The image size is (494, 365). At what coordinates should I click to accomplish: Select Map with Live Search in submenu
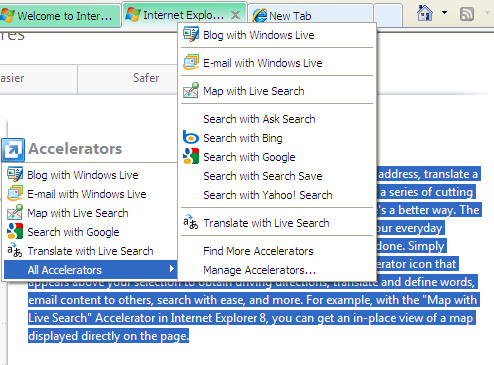click(x=277, y=91)
